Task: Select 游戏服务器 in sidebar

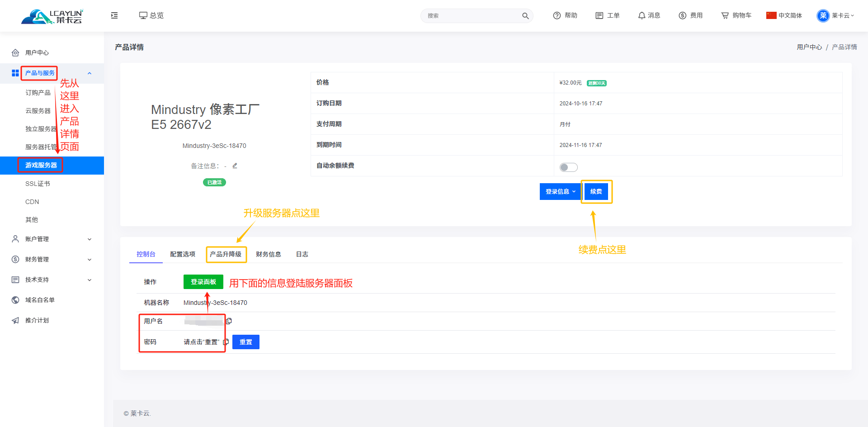Action: pos(52,166)
